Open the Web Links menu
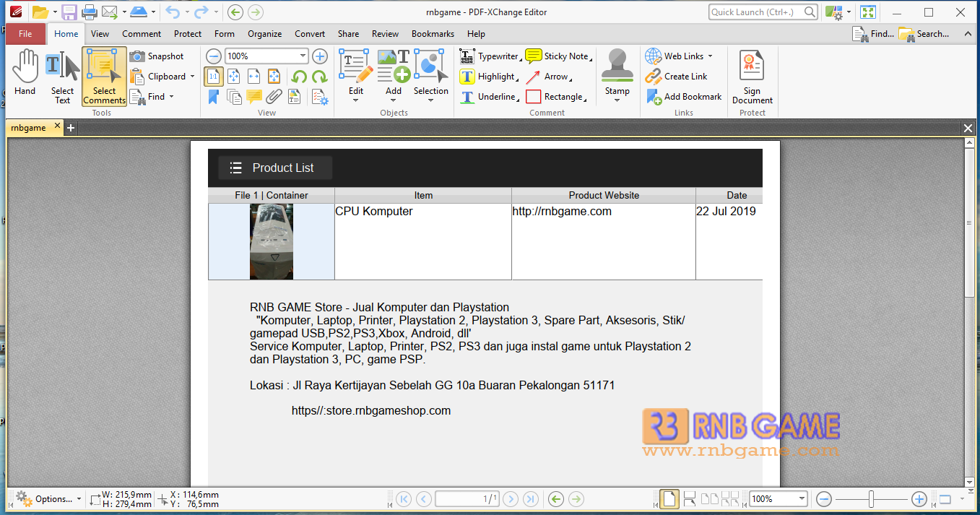The image size is (980, 515). 679,56
